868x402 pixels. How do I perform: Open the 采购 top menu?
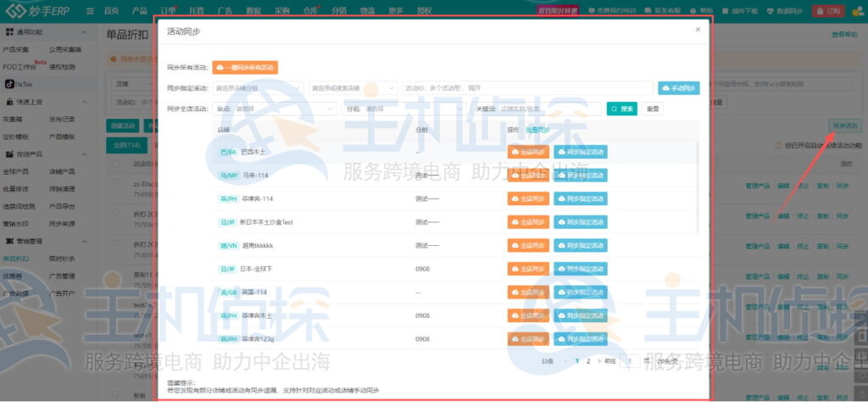[281, 10]
